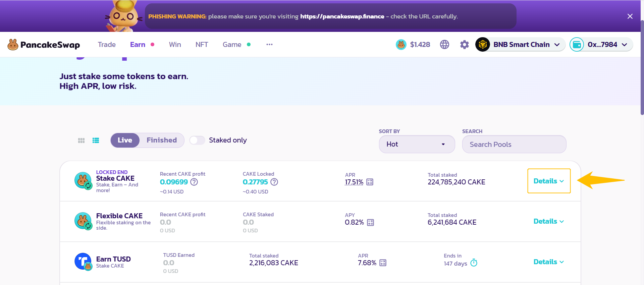Image resolution: width=644 pixels, height=285 pixels.
Task: Select the Live pools filter
Action: [125, 140]
